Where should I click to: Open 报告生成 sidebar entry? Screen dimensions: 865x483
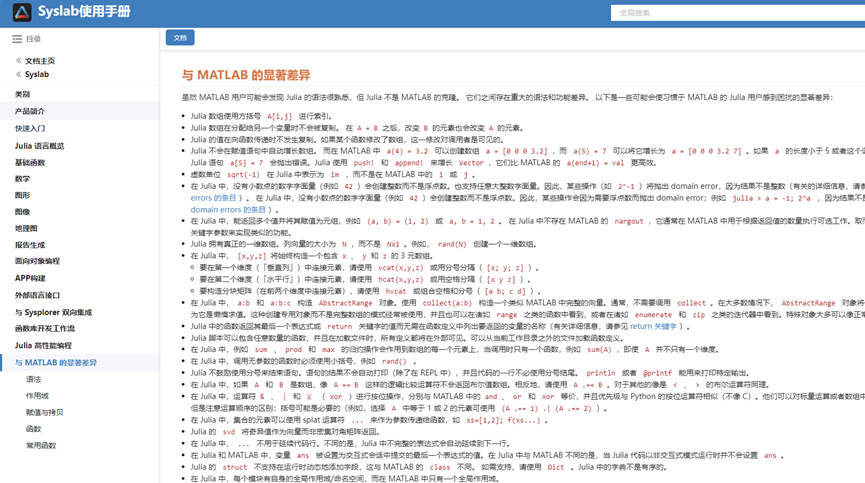pos(30,245)
